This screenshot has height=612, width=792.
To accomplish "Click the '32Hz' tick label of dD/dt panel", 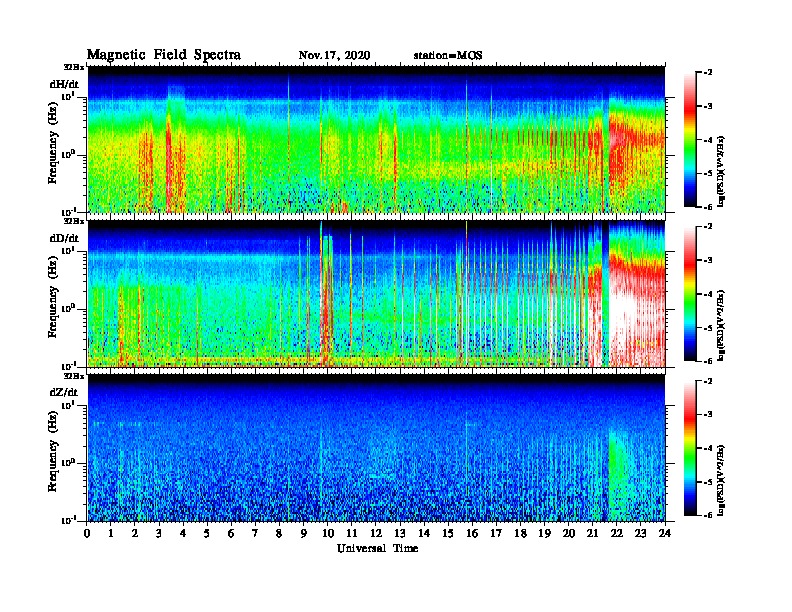I will [73, 221].
